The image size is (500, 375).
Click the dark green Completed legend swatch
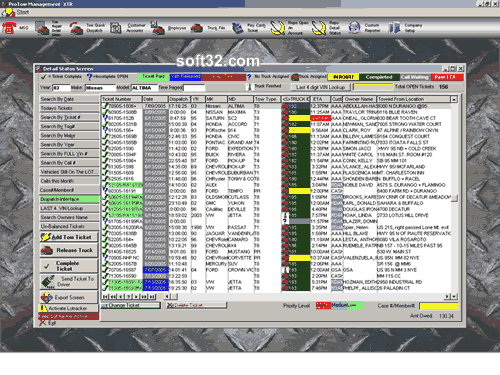click(x=379, y=77)
